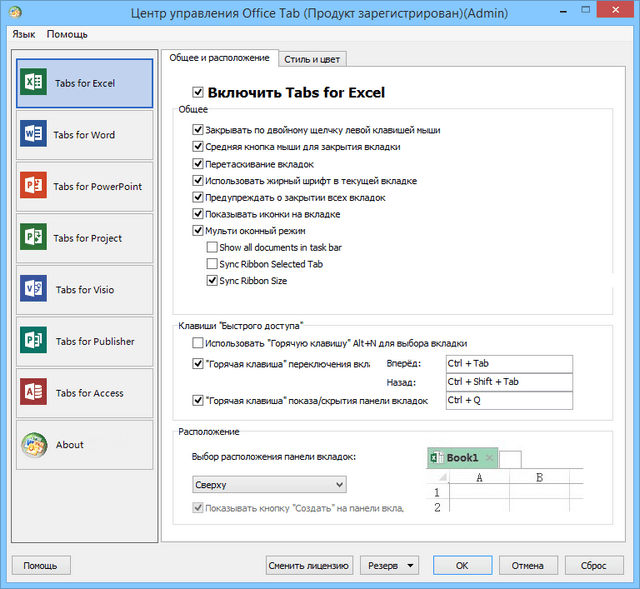Click the Ctrl + Q hotkey field

click(x=508, y=400)
